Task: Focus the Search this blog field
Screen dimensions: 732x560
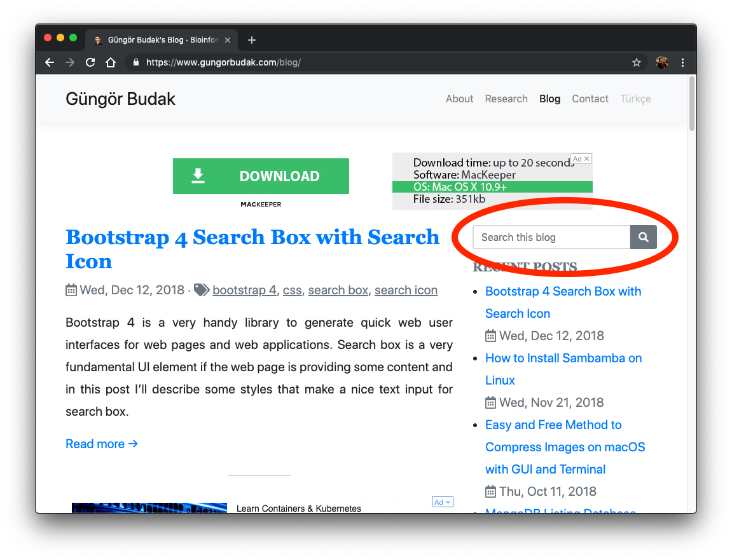Action: [551, 237]
